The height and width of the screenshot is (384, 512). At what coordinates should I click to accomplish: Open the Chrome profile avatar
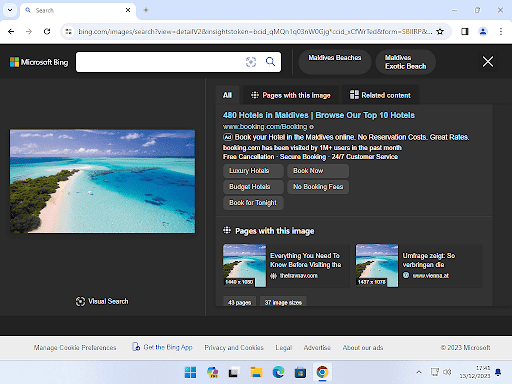(483, 32)
